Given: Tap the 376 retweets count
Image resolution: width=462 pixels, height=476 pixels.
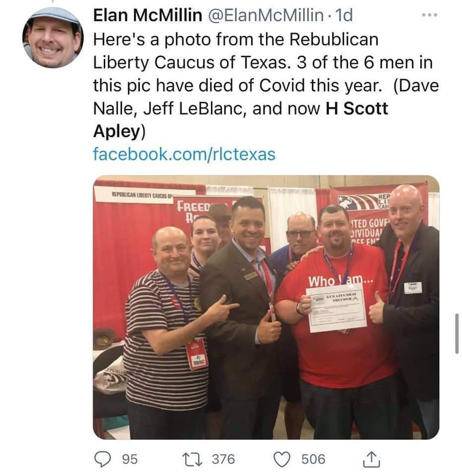Looking at the screenshot, I should tap(223, 459).
